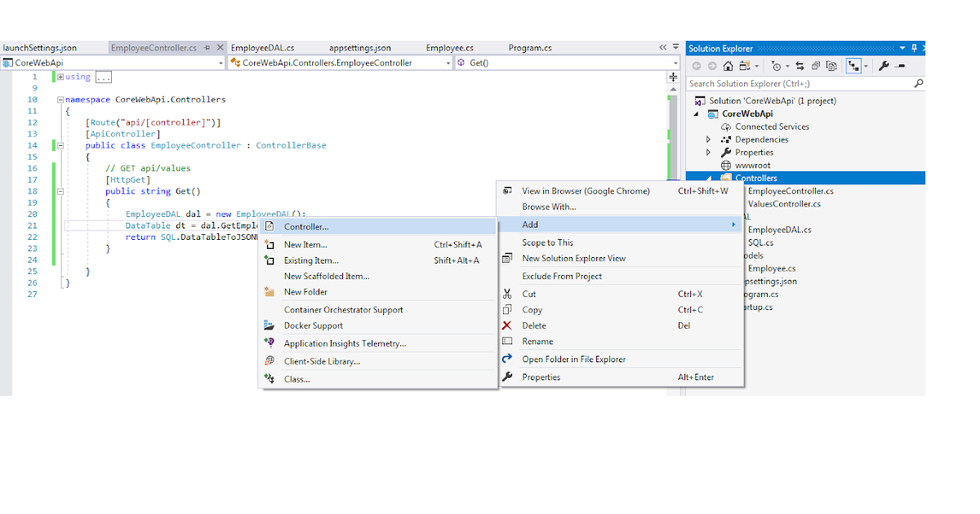Switch to the Program.cs tab
Image resolution: width=980 pixels, height=514 pixels.
530,47
